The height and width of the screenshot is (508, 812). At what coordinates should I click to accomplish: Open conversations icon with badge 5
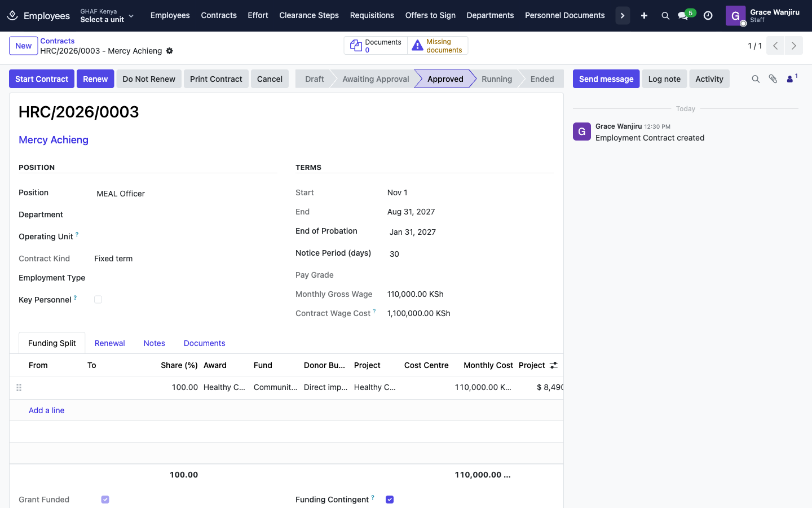point(686,15)
